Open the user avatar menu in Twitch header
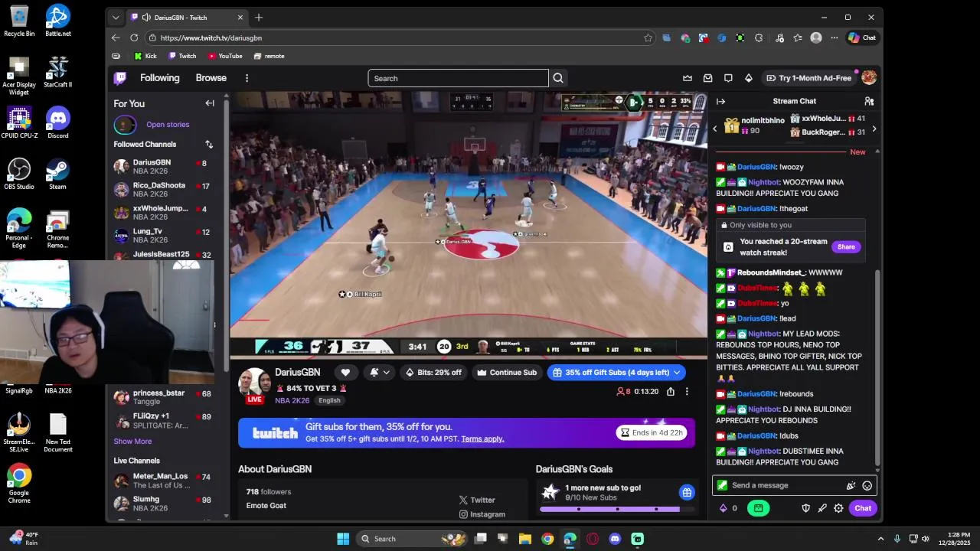This screenshot has height=551, width=980. pyautogui.click(x=869, y=78)
